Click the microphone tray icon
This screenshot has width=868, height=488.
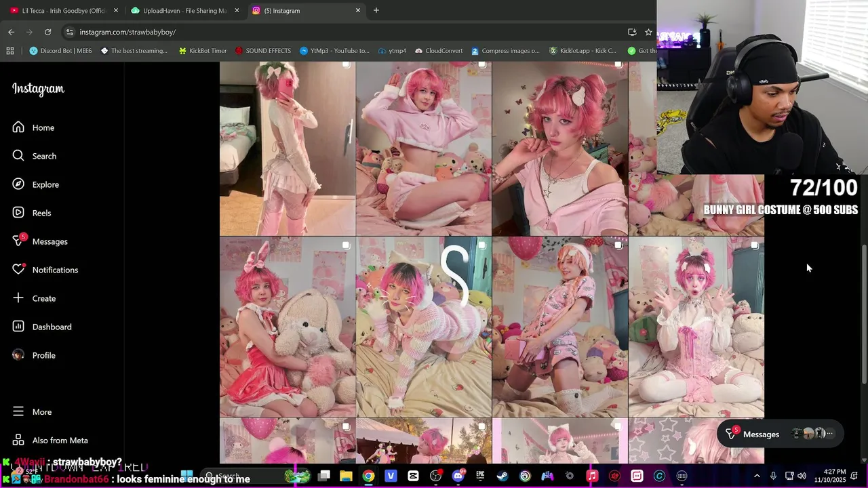click(773, 476)
